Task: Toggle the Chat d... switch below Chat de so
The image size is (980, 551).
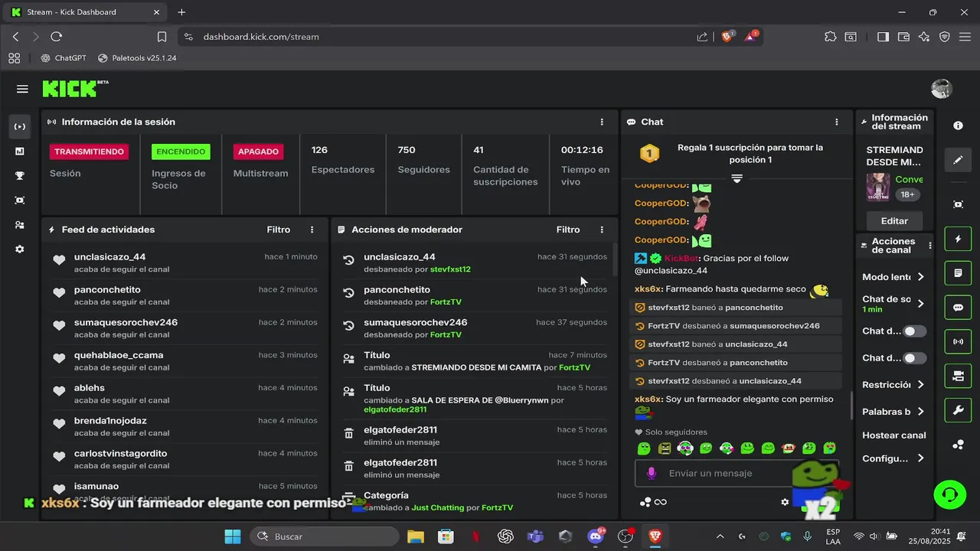Action: (914, 331)
